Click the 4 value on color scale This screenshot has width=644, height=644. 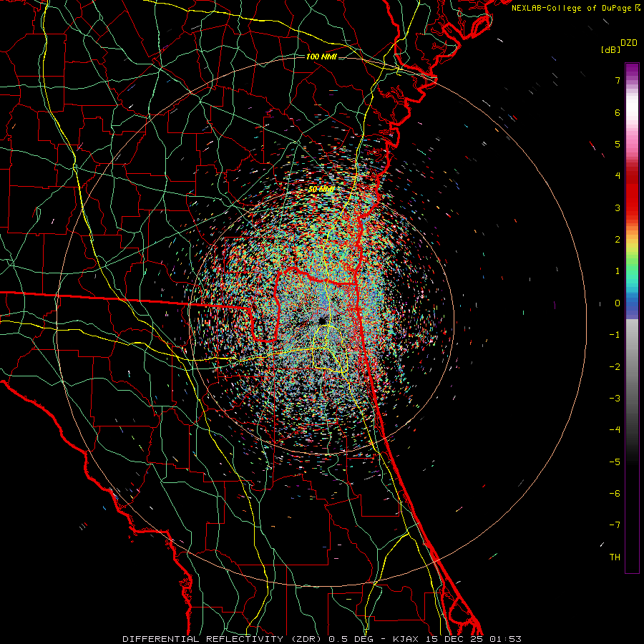click(x=618, y=176)
